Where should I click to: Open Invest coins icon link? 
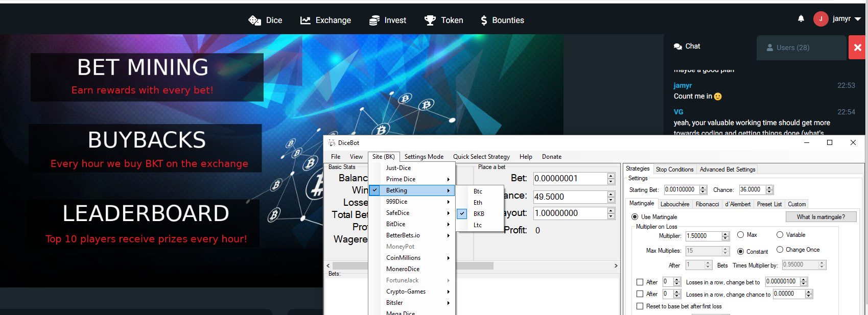[374, 20]
